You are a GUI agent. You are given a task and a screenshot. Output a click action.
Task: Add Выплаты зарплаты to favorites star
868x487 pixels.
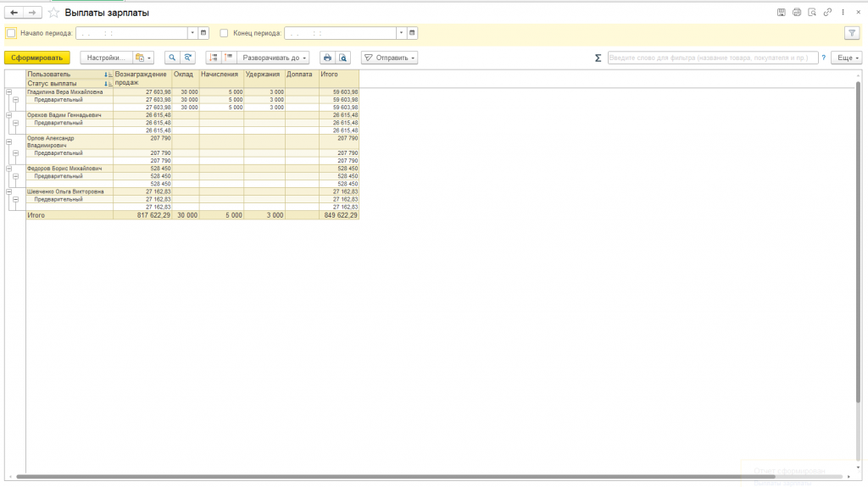click(53, 13)
